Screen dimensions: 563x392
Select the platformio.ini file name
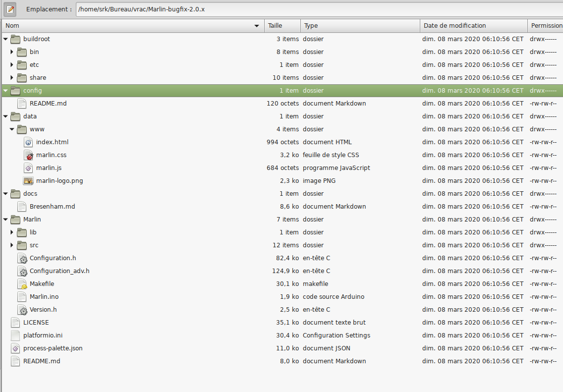[43, 336]
